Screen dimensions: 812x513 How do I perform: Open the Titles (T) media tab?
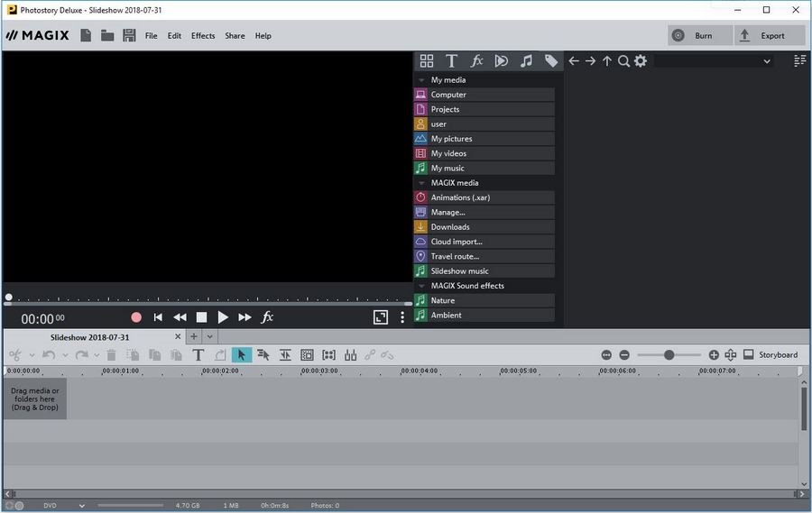[x=451, y=61]
